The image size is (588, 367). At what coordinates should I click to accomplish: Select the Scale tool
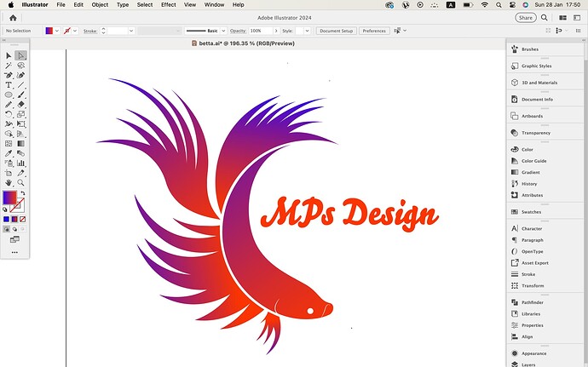pos(20,114)
